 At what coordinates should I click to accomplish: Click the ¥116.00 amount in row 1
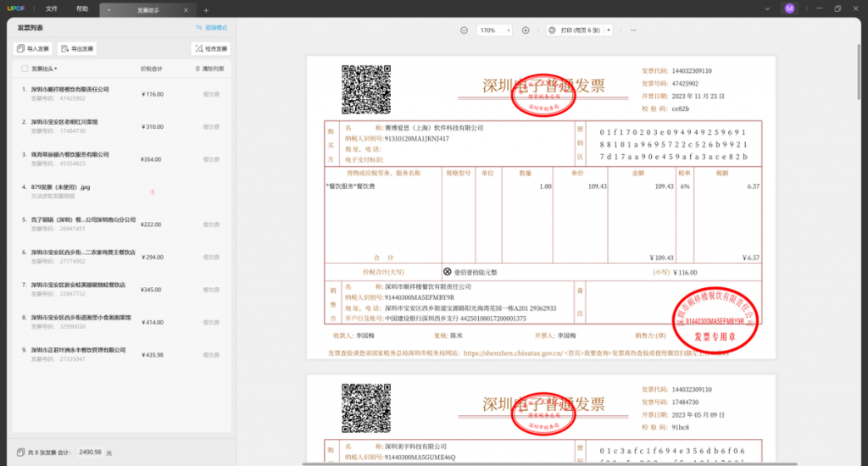click(x=153, y=95)
